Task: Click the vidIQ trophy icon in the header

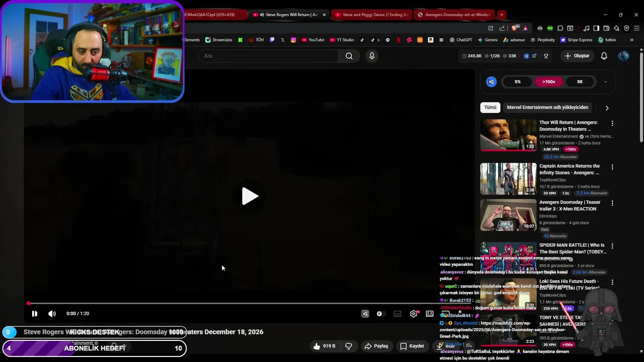Action: pos(546,56)
